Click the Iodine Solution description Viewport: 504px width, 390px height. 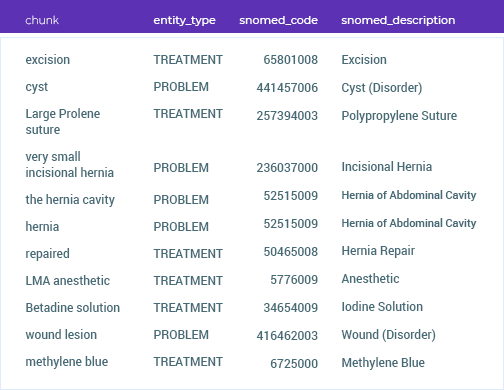382,307
